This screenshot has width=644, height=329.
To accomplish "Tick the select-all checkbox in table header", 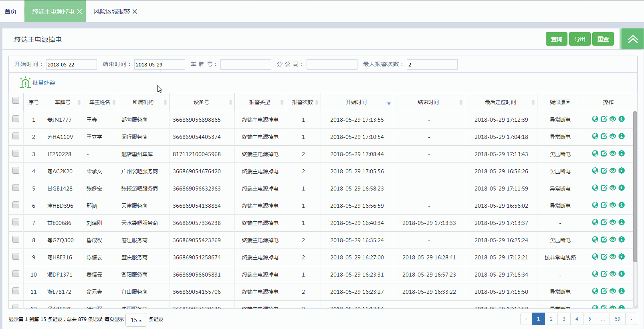I will point(16,100).
